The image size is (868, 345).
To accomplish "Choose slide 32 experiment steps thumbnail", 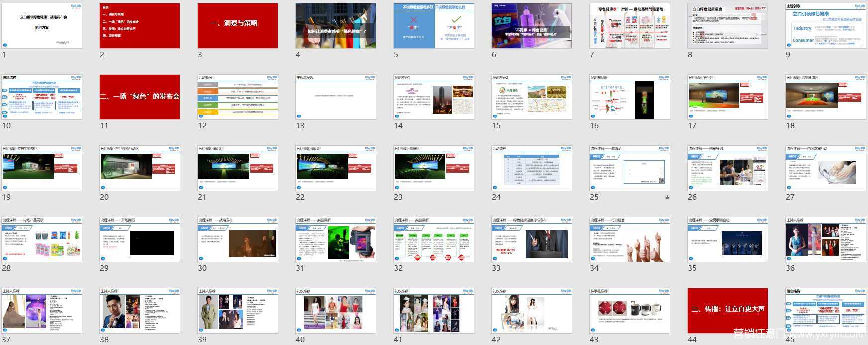I will [x=434, y=239].
